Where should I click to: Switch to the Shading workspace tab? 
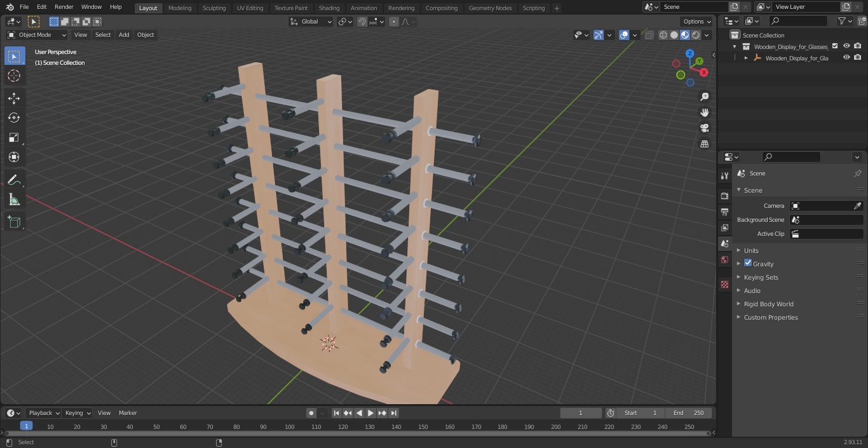[x=329, y=8]
